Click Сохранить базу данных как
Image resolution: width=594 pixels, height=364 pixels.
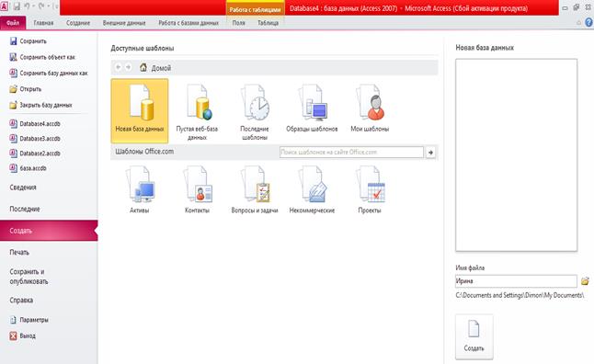pos(49,74)
